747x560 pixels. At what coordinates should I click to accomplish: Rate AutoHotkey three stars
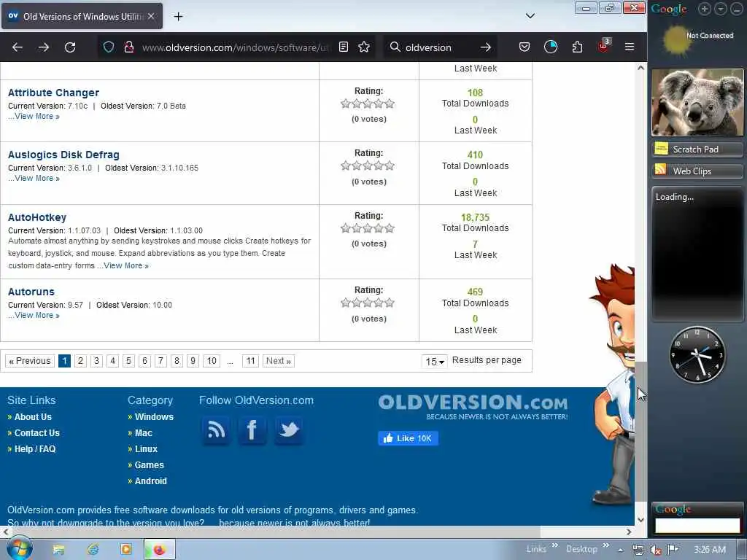[x=368, y=228]
